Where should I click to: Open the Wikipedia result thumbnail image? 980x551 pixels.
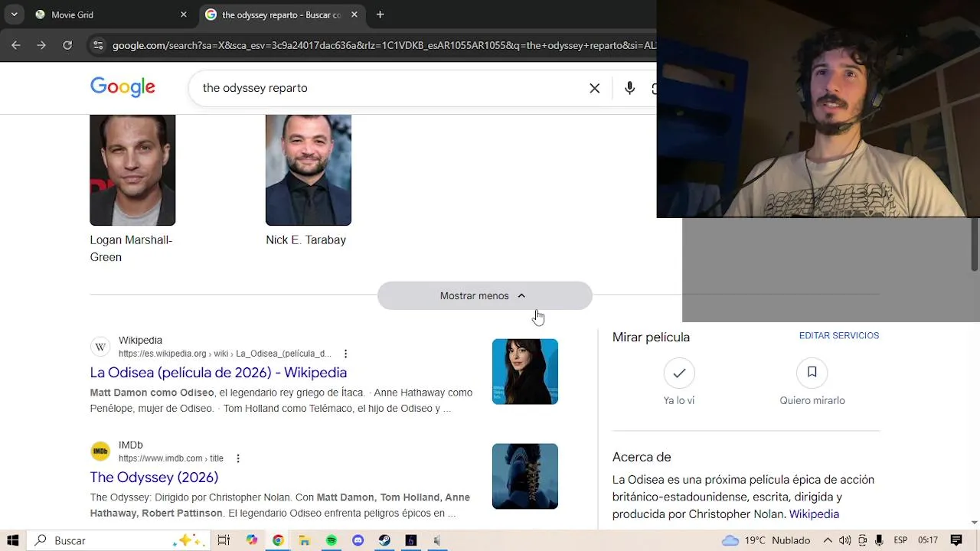tap(525, 371)
